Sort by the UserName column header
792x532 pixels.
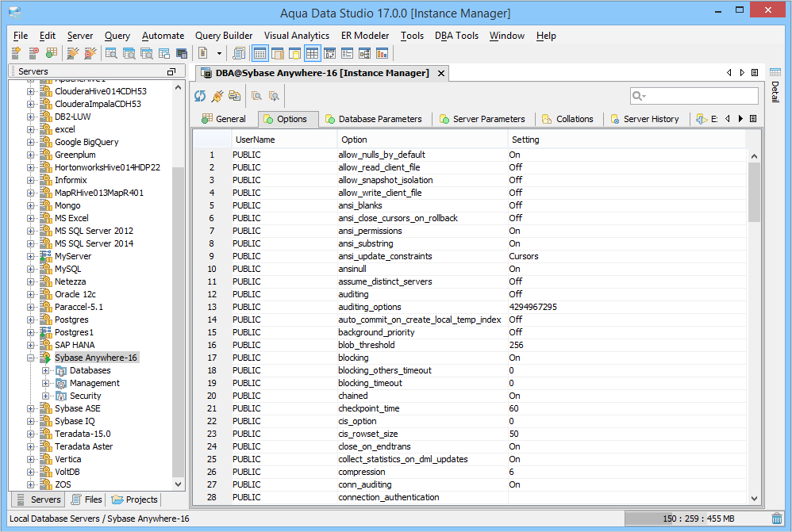[284, 140]
